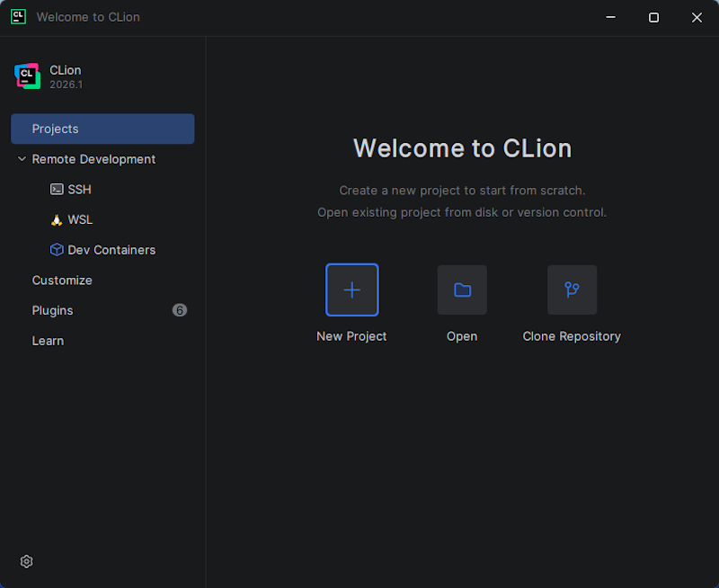Select Remote Development label
719x588 pixels.
click(93, 159)
